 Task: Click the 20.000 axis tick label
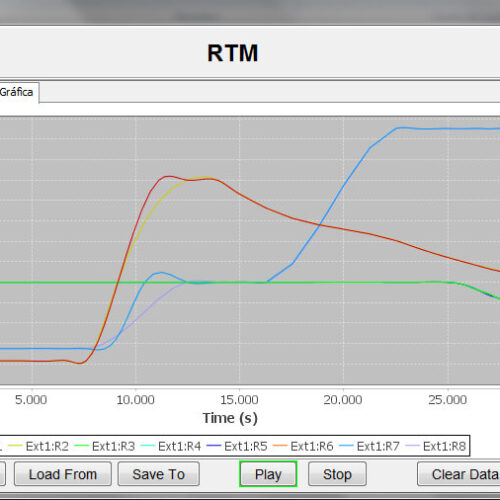coord(343,400)
